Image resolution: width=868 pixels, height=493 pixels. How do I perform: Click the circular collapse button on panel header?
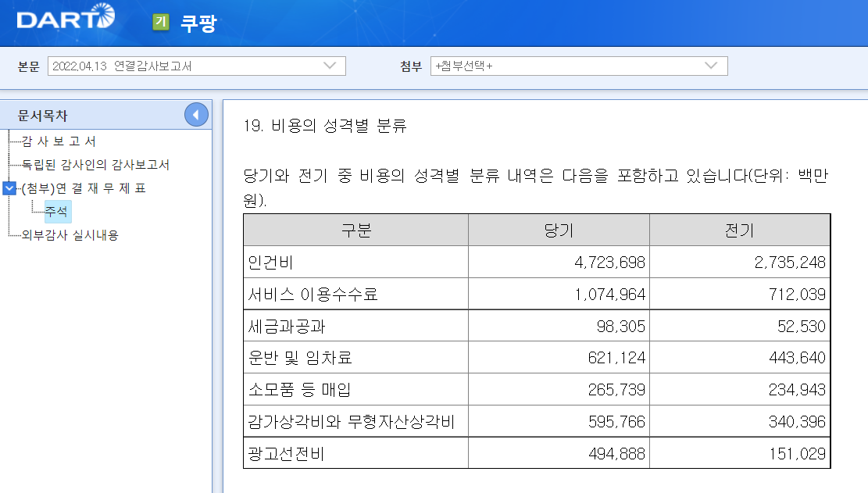(x=197, y=114)
